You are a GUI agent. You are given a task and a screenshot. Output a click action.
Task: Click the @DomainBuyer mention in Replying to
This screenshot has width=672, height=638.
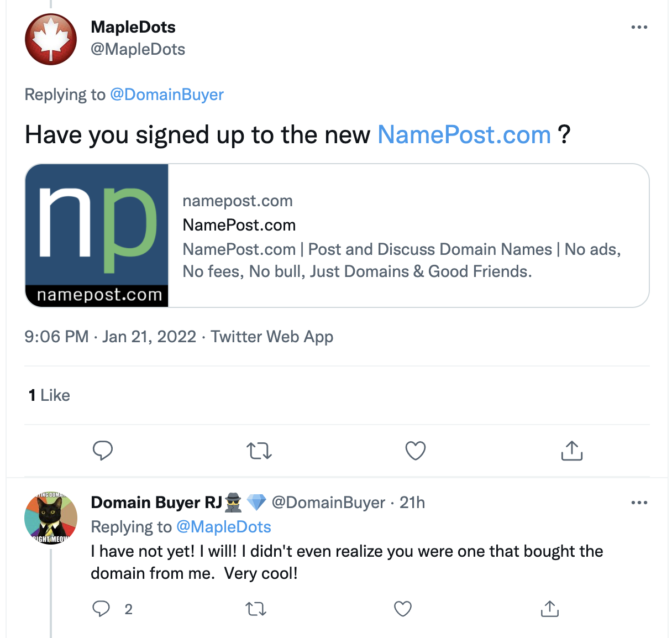tap(167, 95)
